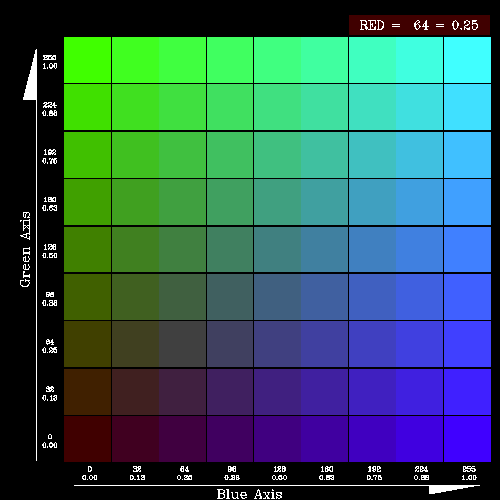Click the blue axis rightward arrowhead

pyautogui.click(x=454, y=489)
